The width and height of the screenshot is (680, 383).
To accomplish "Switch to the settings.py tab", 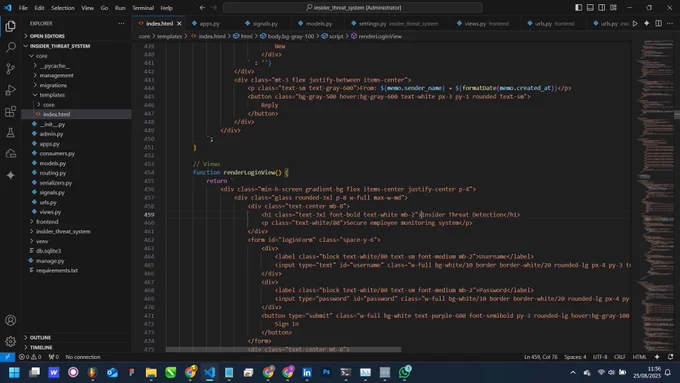I will pyautogui.click(x=398, y=23).
